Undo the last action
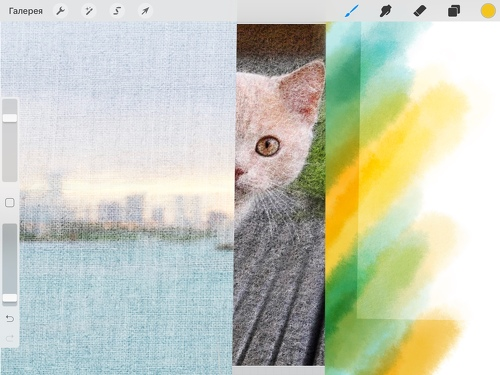The height and width of the screenshot is (375, 500). click(10, 319)
